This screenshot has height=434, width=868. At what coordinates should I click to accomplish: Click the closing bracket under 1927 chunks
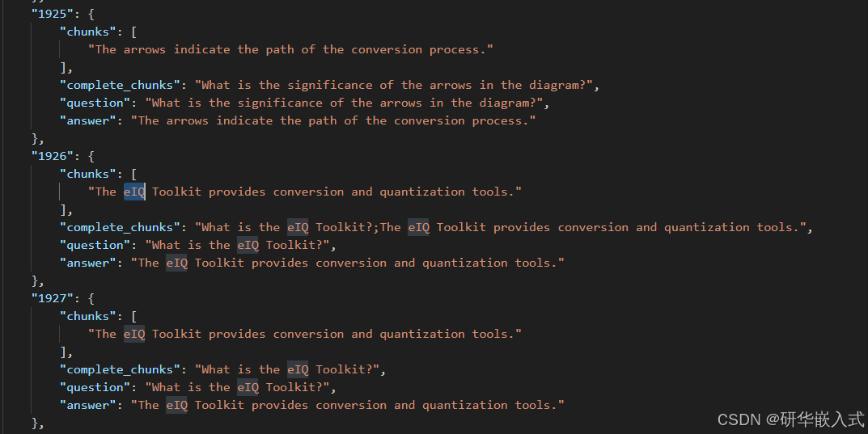[66, 352]
